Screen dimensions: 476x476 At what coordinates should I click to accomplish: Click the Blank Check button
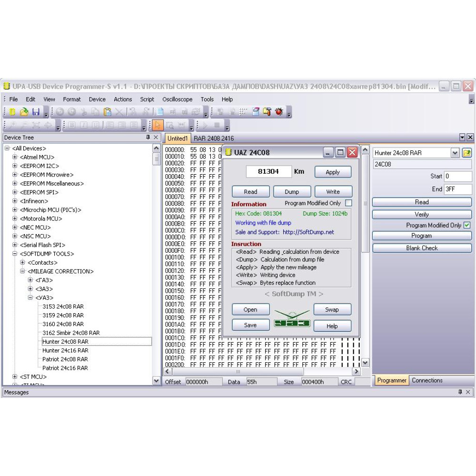point(422,248)
